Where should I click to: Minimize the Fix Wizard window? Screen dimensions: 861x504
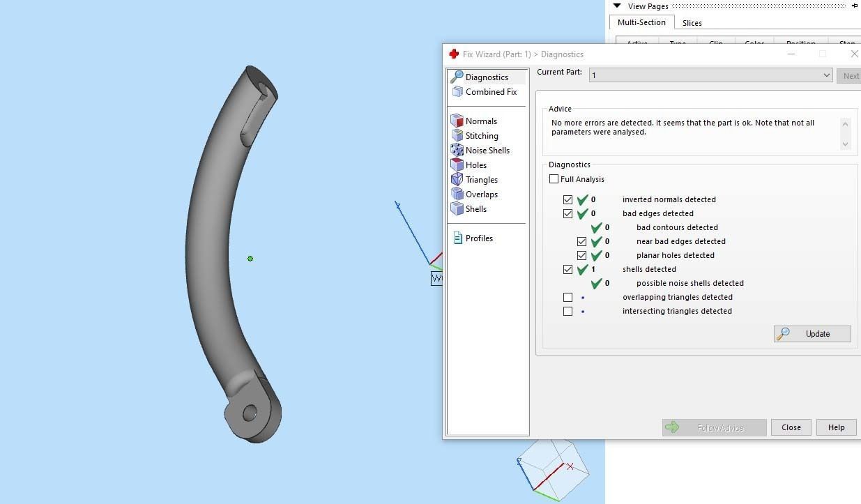[x=791, y=54]
